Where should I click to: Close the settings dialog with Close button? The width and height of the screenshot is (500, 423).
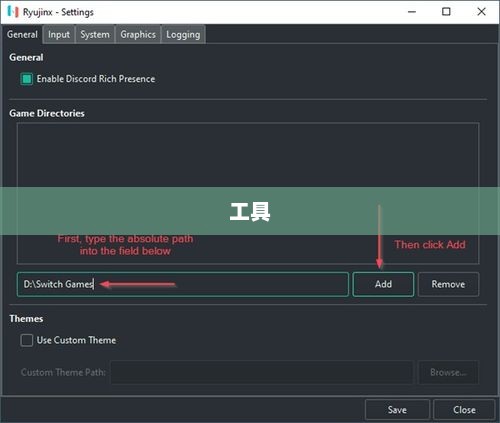(x=464, y=410)
